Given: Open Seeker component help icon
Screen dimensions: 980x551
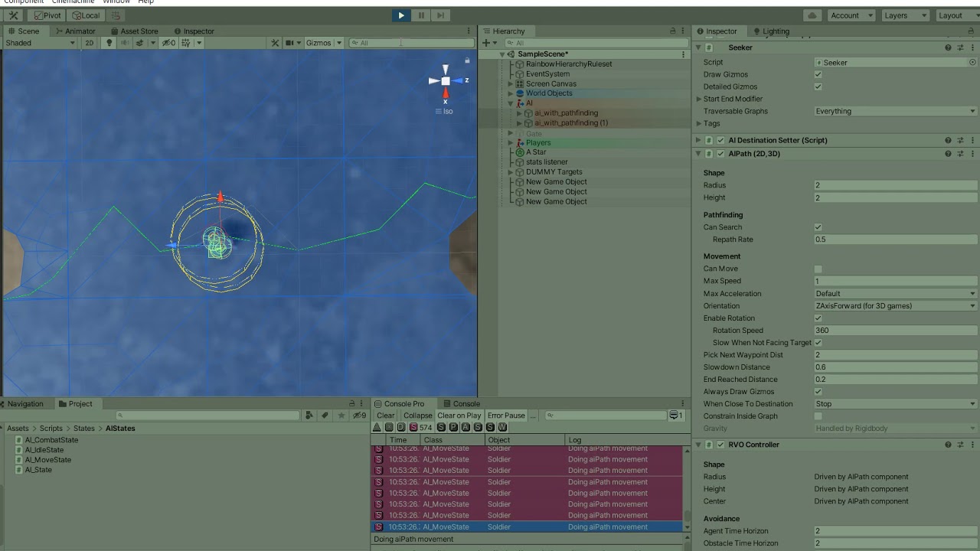Looking at the screenshot, I should (x=948, y=47).
